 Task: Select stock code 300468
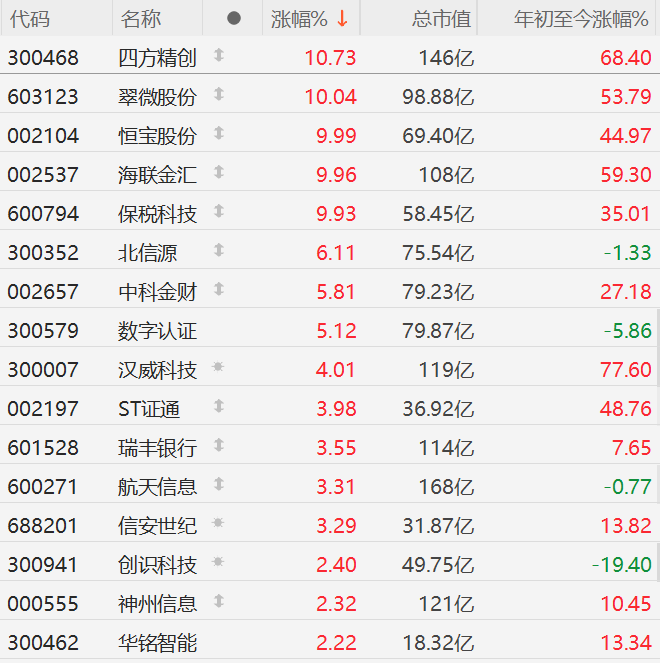pos(43,58)
